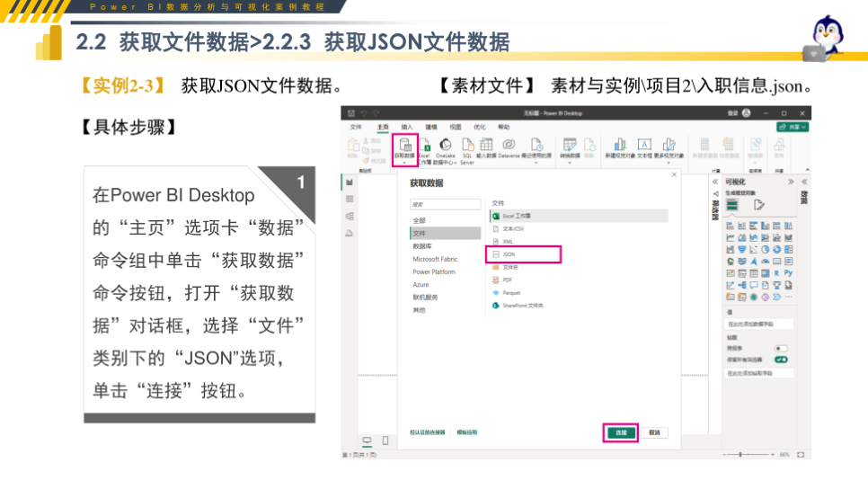This screenshot has width=868, height=489.
Task: Open Model view from left sidebar
Action: point(350,216)
